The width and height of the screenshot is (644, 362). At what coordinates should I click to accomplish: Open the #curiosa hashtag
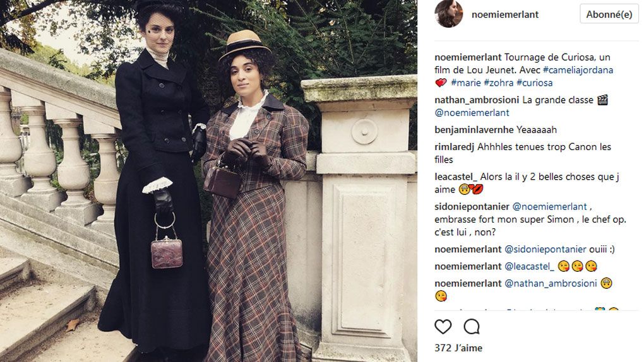(x=534, y=83)
